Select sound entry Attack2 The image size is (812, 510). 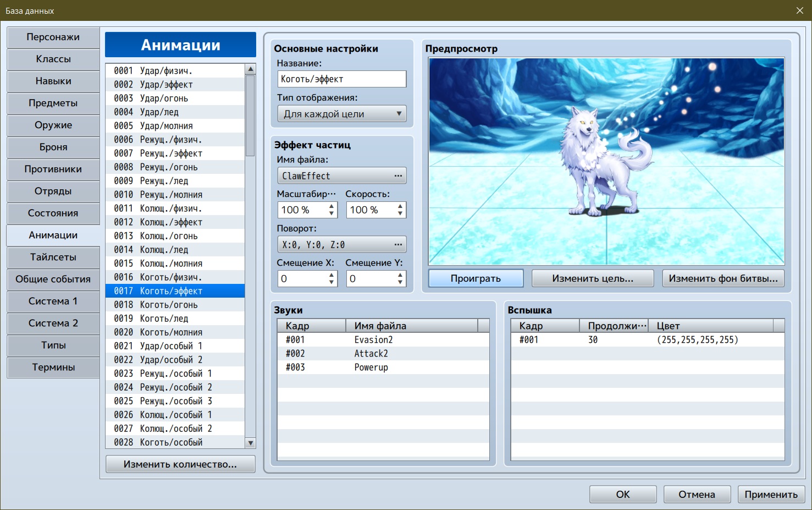[383, 354]
